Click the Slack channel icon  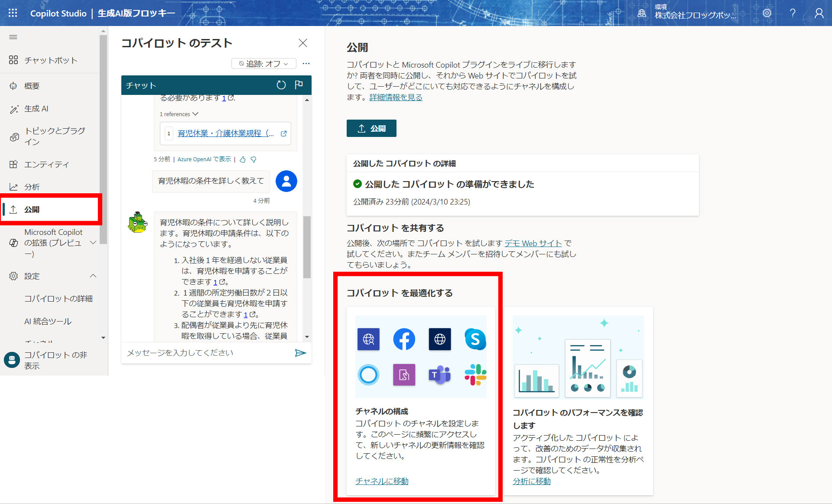pos(475,375)
